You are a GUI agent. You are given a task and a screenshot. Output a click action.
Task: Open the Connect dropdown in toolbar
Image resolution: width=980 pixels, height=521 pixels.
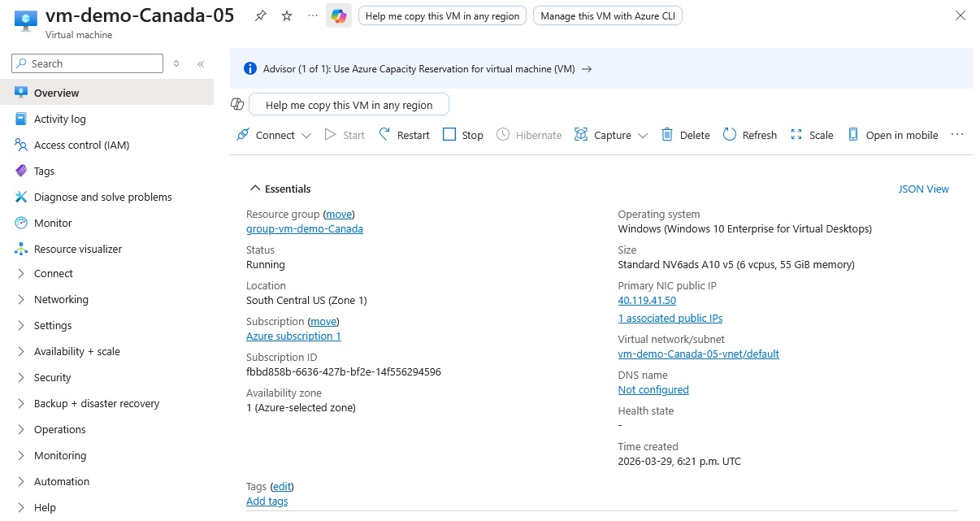[x=306, y=136]
